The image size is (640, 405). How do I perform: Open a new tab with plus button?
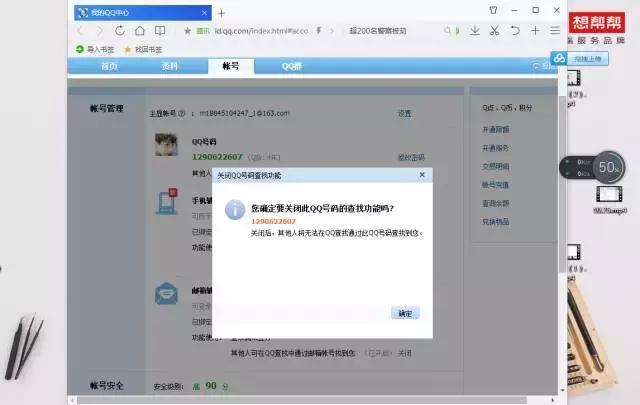coord(222,13)
